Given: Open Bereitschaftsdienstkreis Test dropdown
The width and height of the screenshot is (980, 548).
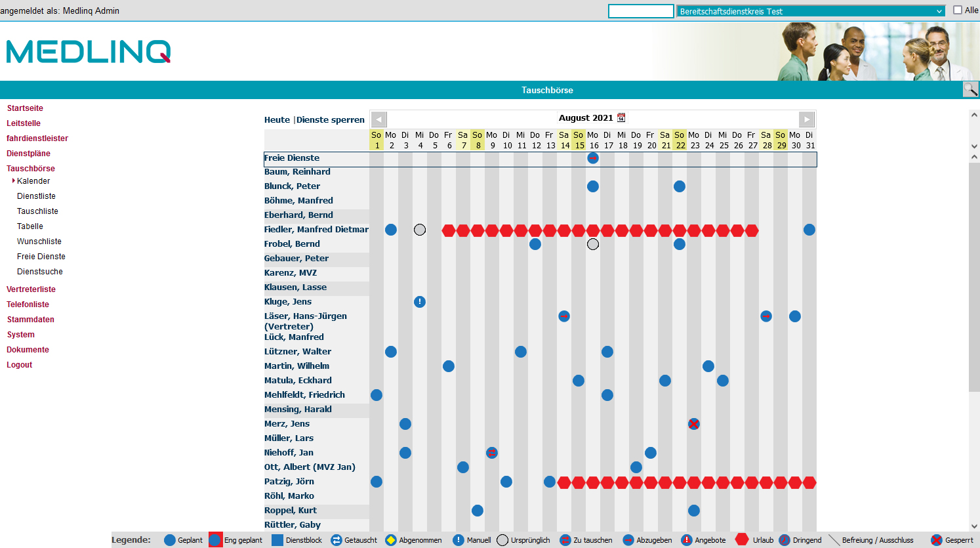Looking at the screenshot, I should (x=811, y=11).
